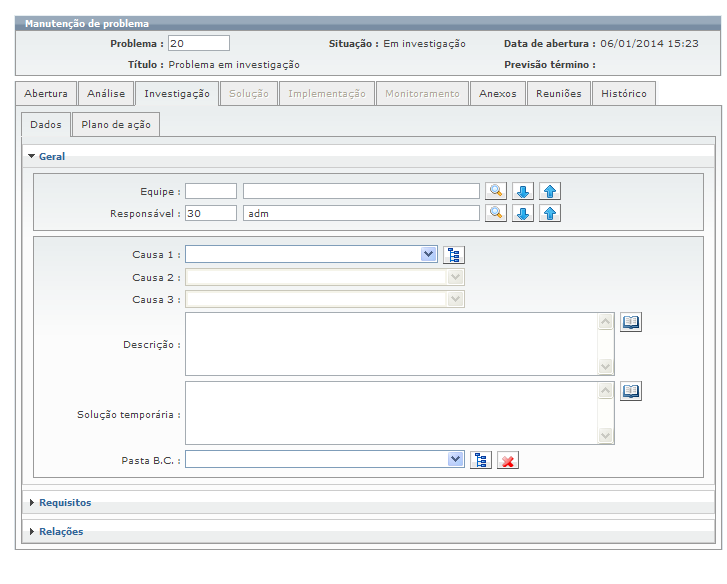
Task: Open the Equipe search magnifier icon
Action: click(496, 191)
